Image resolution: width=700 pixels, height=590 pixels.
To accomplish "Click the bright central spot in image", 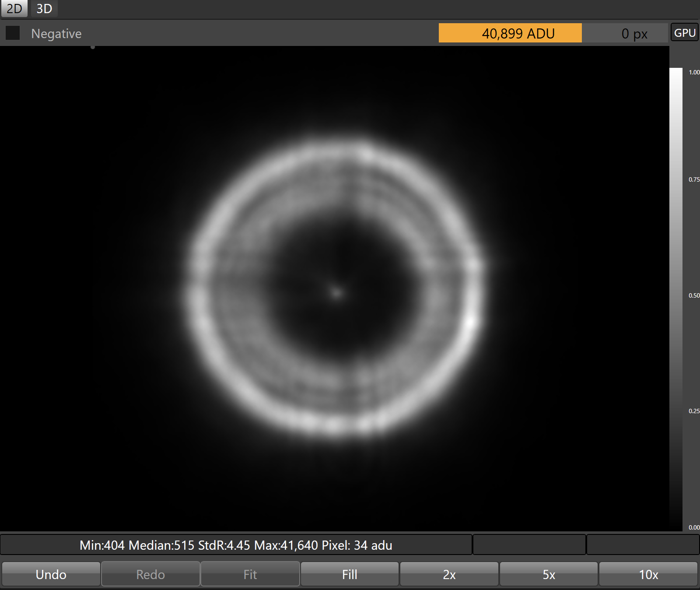I will 336,292.
